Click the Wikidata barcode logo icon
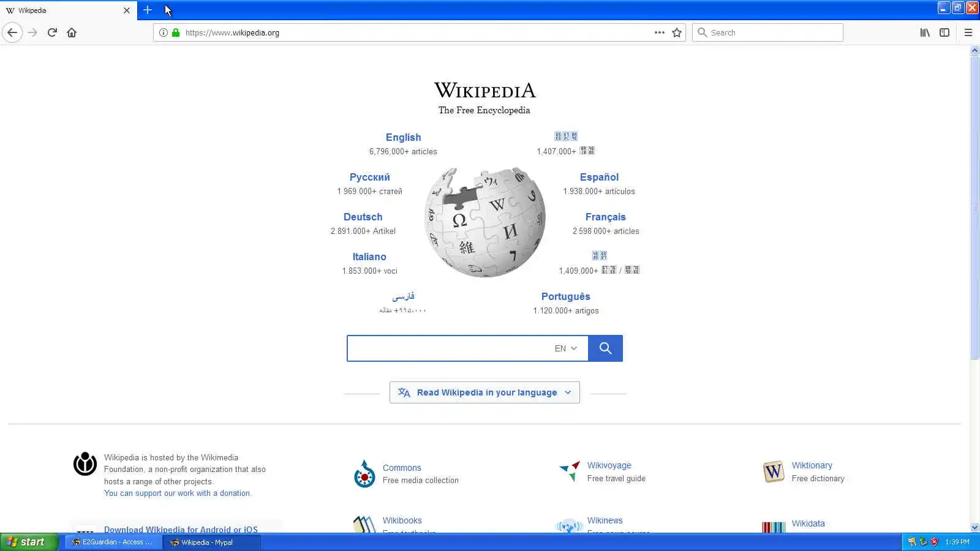This screenshot has height=551, width=980. point(774,527)
